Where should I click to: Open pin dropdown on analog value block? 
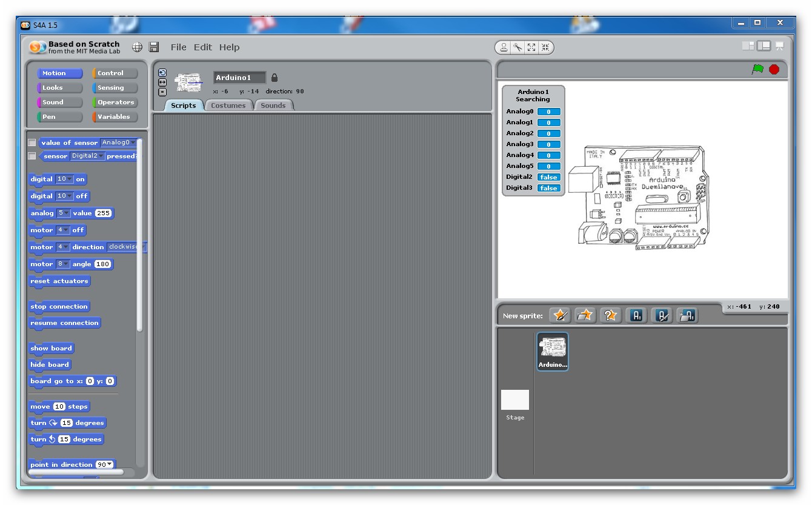[x=64, y=213]
